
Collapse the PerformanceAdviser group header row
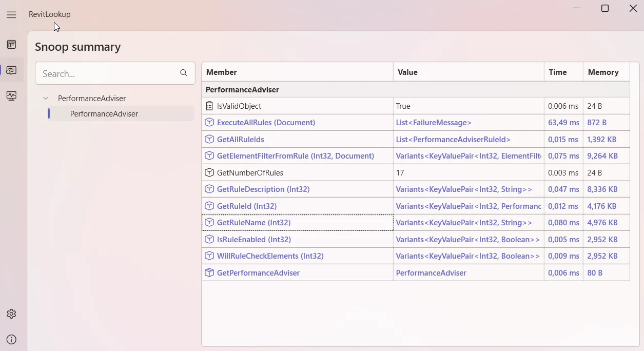(x=416, y=90)
